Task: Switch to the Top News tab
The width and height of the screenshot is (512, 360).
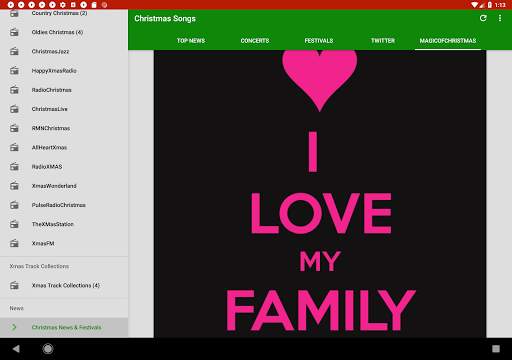Action: coord(191,41)
